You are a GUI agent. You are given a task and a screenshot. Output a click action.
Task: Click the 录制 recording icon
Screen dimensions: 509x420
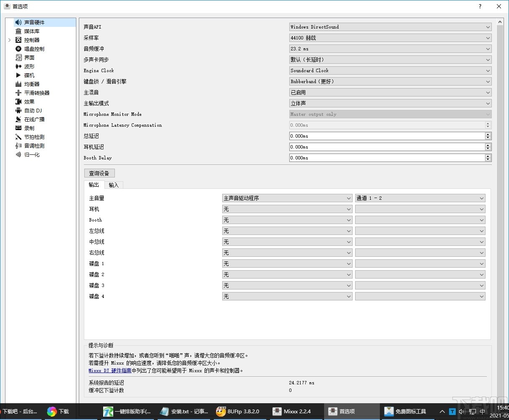point(18,128)
